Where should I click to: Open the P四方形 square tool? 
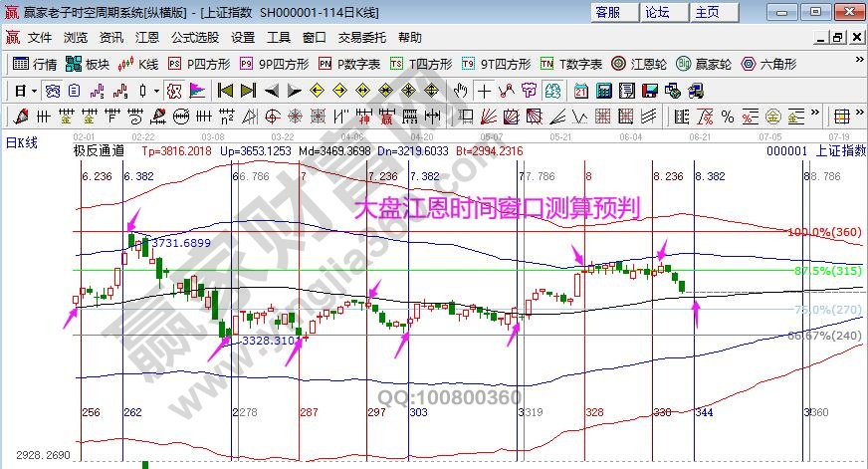coord(199,64)
